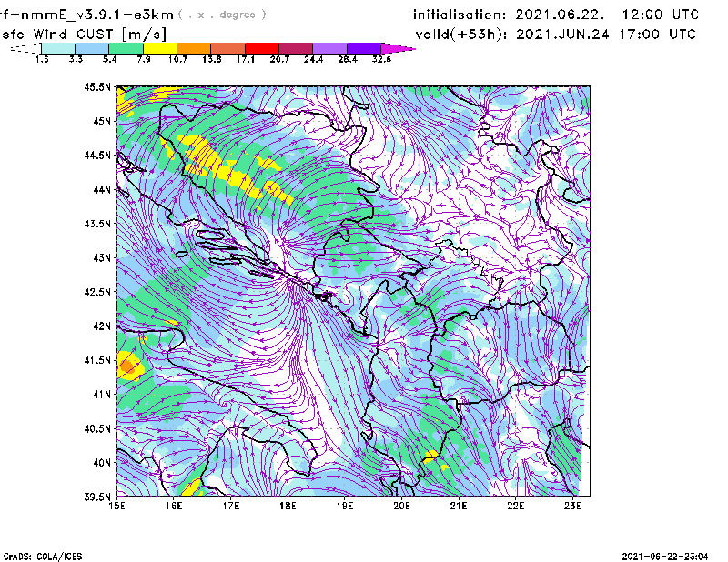Click the '2021-06-22-23:04' timestamp
728x562 pixels.
click(x=665, y=556)
